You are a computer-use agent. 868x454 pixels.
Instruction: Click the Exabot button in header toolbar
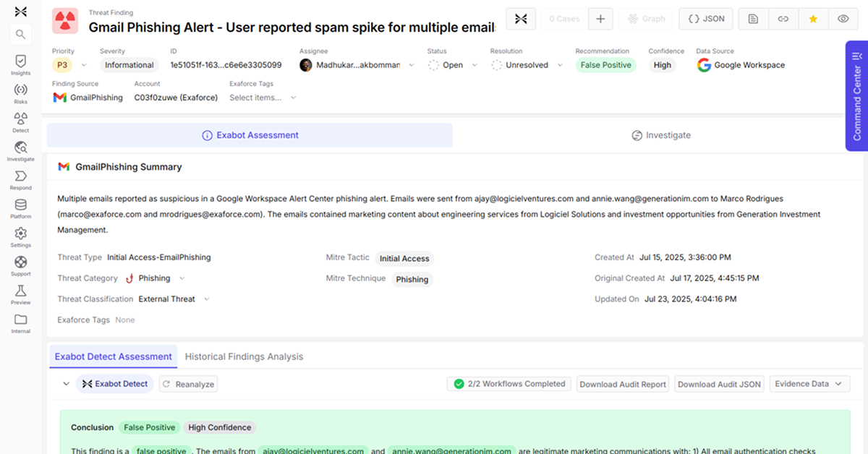(521, 19)
